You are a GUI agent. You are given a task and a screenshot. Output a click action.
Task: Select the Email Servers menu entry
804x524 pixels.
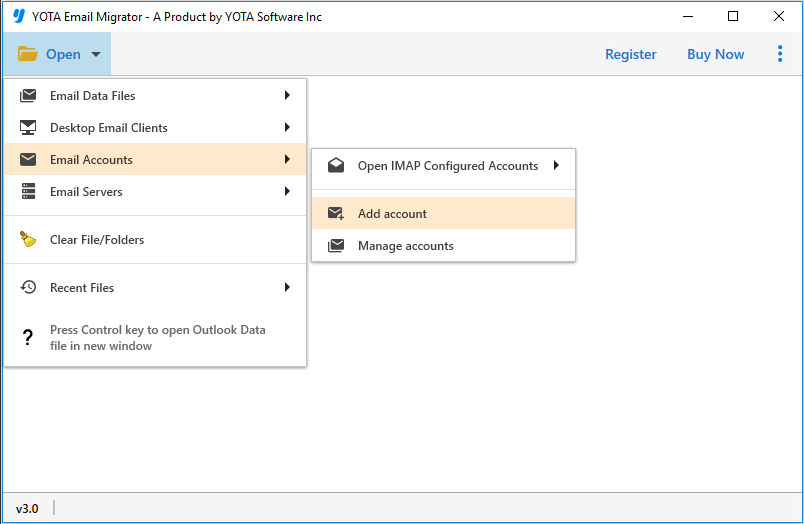(86, 192)
